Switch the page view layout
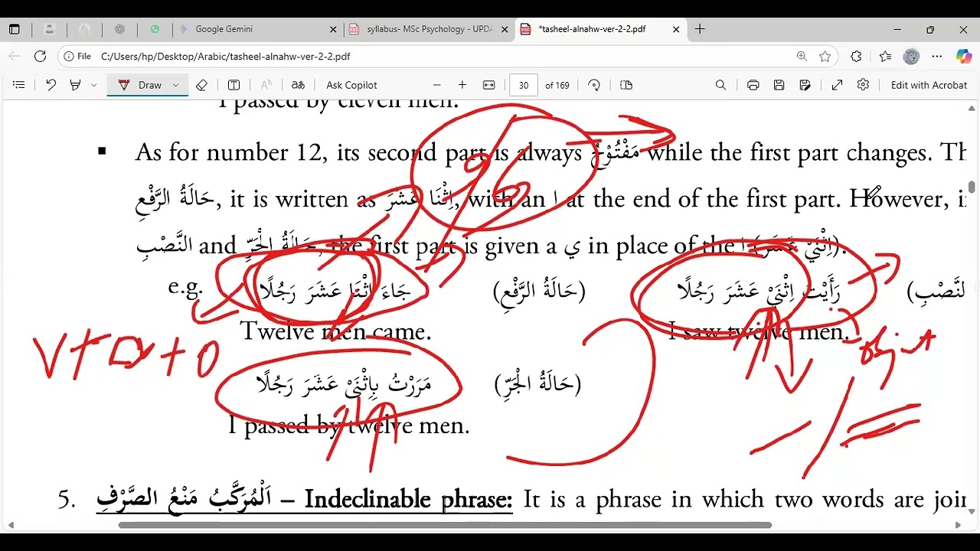The height and width of the screenshot is (551, 980). 626,85
